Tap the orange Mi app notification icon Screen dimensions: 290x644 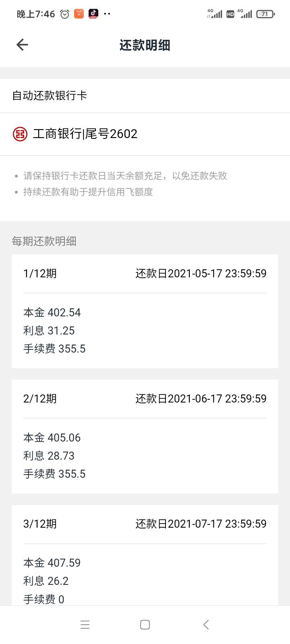point(79,14)
